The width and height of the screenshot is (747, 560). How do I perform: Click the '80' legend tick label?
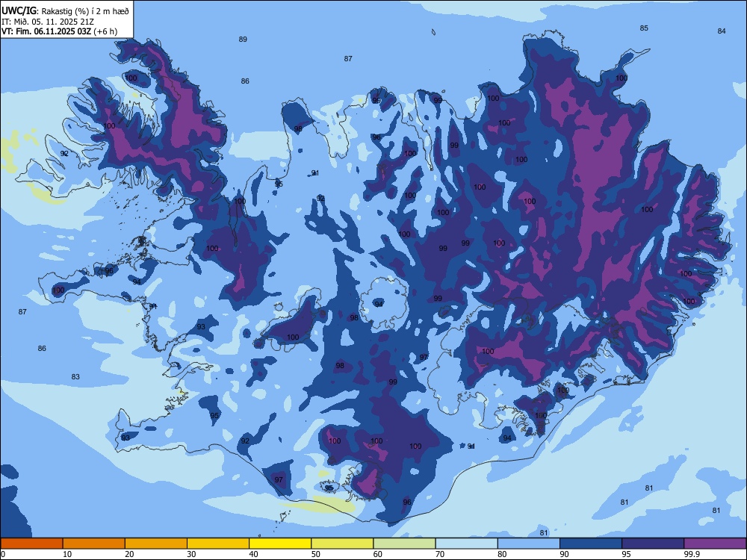(x=502, y=554)
